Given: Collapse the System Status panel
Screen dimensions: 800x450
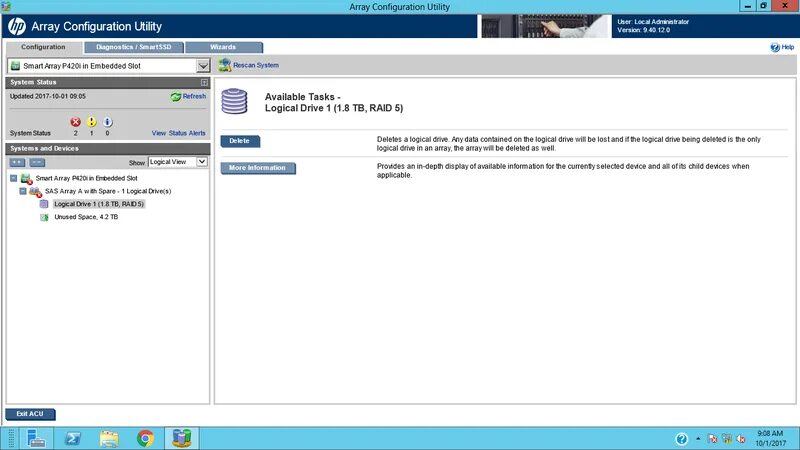Looking at the screenshot, I should tap(204, 82).
